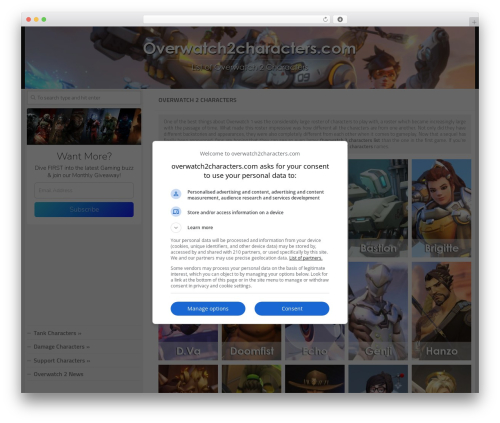Click the store information device icon
The height and width of the screenshot is (423, 500).
(176, 212)
